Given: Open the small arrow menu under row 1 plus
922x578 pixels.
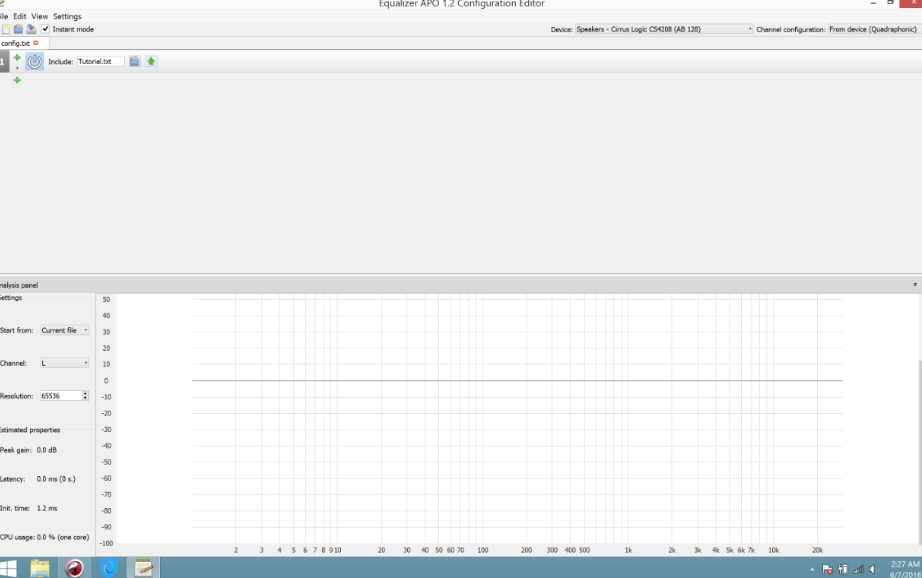Looking at the screenshot, I should [x=17, y=68].
